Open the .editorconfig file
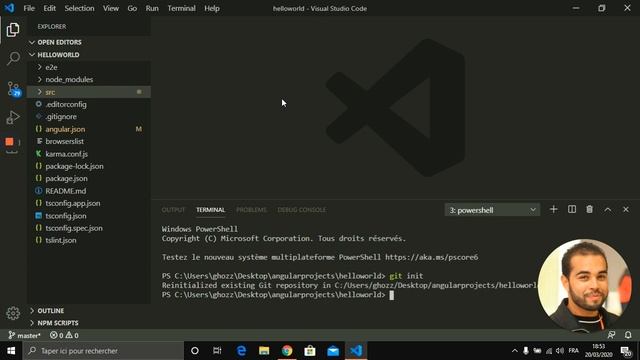Viewport: 640px width, 360px height. pos(89,104)
